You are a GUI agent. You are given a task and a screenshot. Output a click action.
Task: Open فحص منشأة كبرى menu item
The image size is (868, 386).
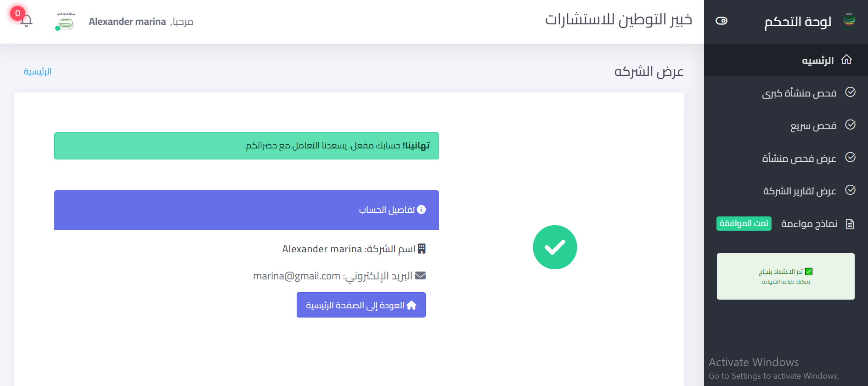click(799, 93)
